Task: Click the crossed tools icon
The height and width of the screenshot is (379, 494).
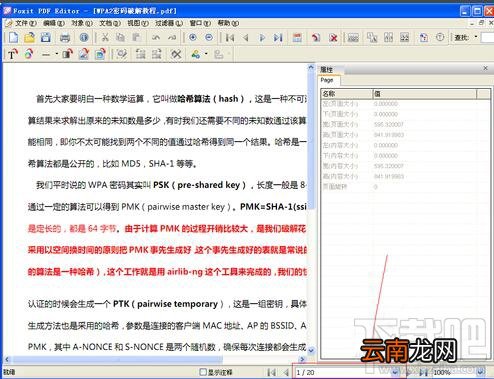Action: pyautogui.click(x=176, y=54)
